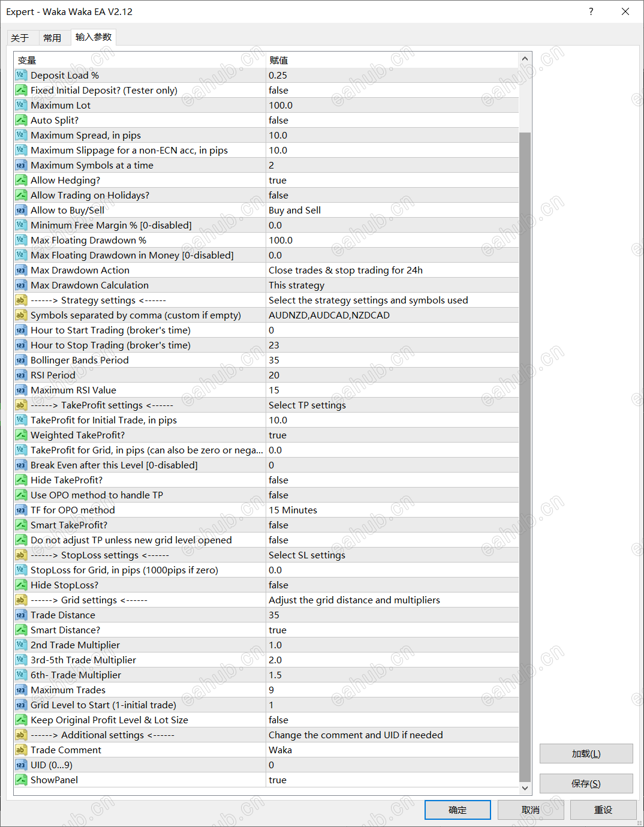Click the Maximum Trades integer icon
The image size is (644, 827).
(21, 690)
